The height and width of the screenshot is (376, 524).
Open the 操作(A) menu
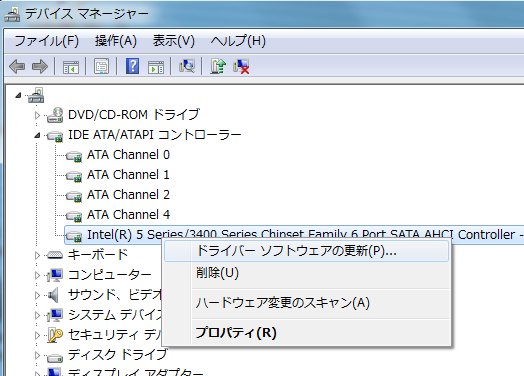click(116, 41)
